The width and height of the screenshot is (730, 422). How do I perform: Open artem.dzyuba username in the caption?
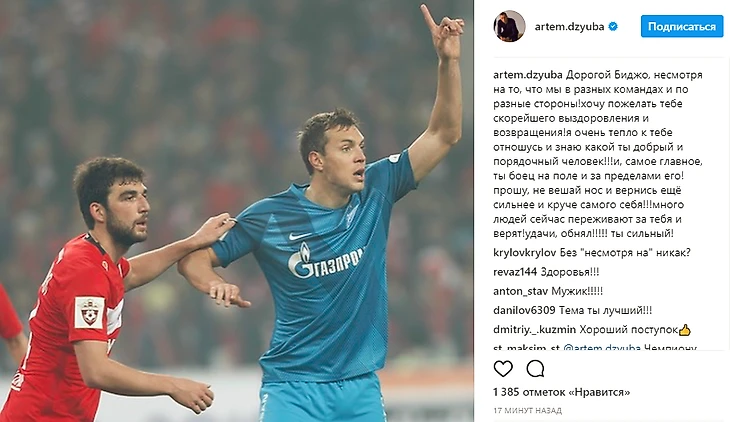click(x=528, y=75)
